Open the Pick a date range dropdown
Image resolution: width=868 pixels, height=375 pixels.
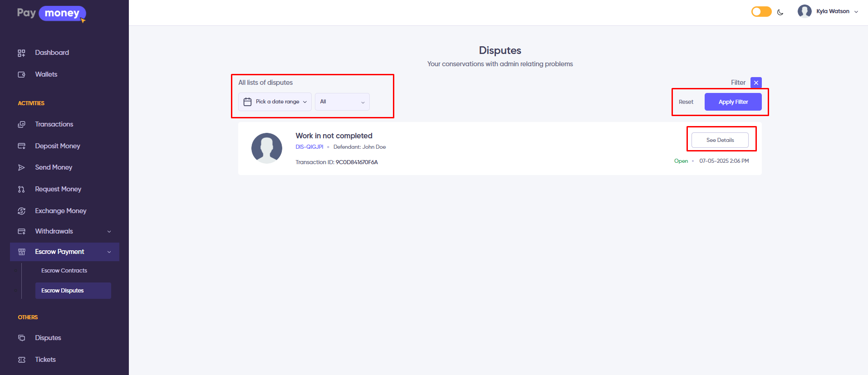point(275,102)
